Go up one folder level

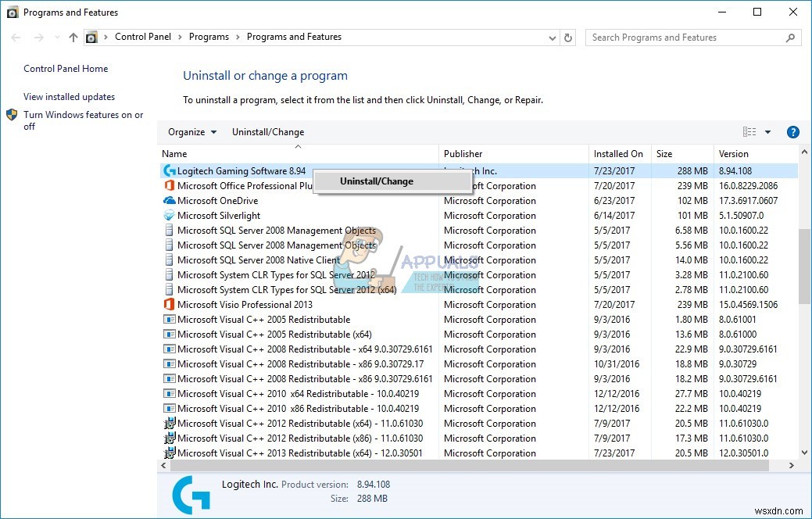(73, 37)
